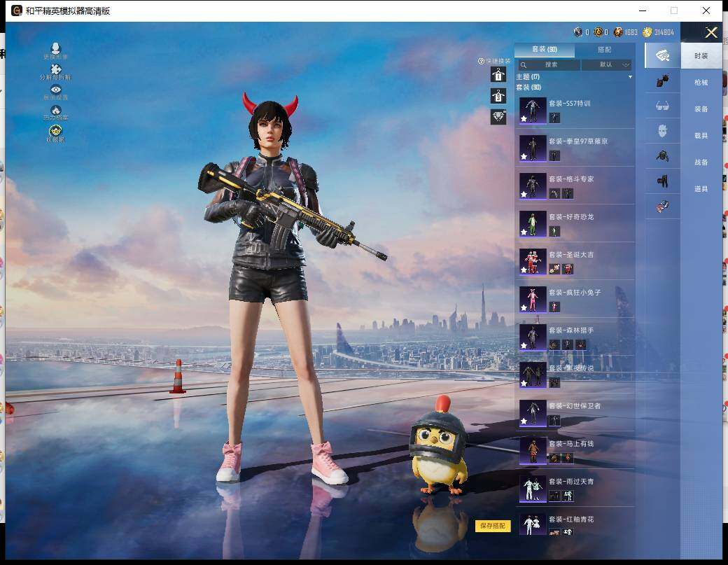Select the 装备 side tab
This screenshot has height=565, width=728.
tap(701, 109)
